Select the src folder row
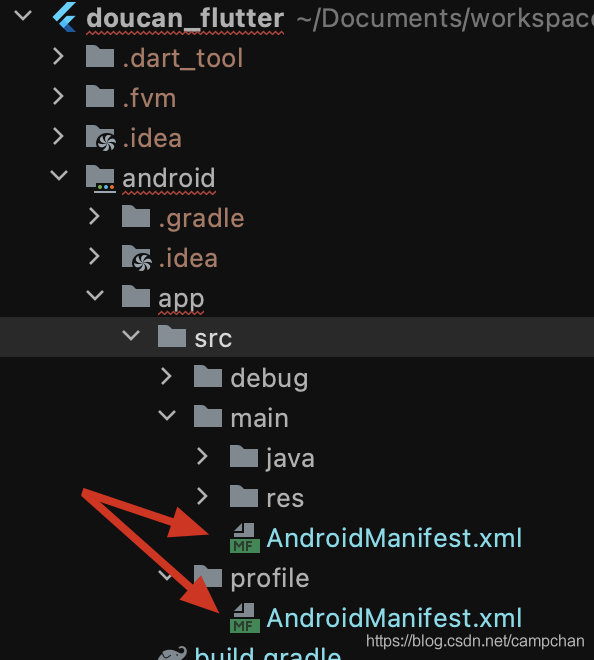The image size is (594, 660). point(297,337)
